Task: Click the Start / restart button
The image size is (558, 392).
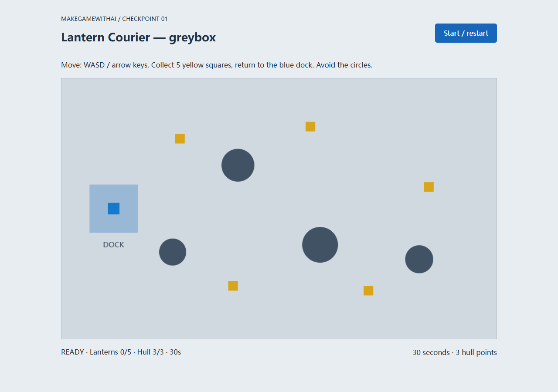Action: pos(466,33)
